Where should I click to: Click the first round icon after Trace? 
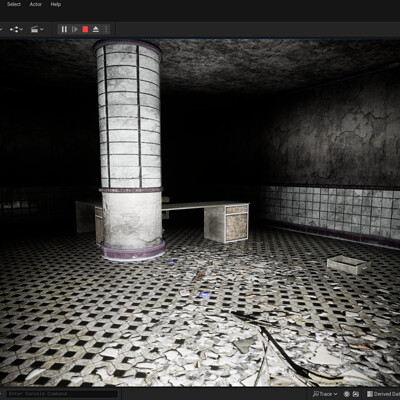coord(347,394)
